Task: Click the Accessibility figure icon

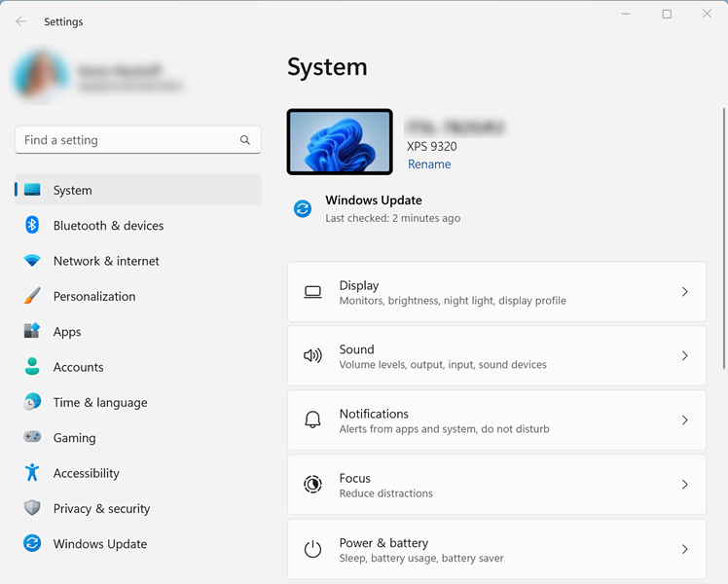Action: [x=32, y=473]
